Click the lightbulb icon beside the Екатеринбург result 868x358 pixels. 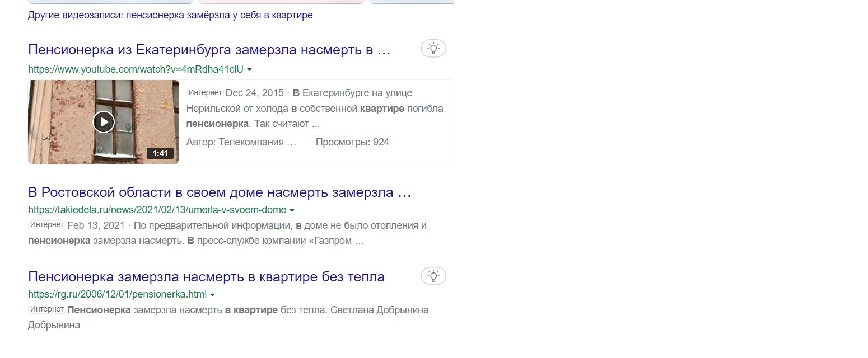click(433, 49)
